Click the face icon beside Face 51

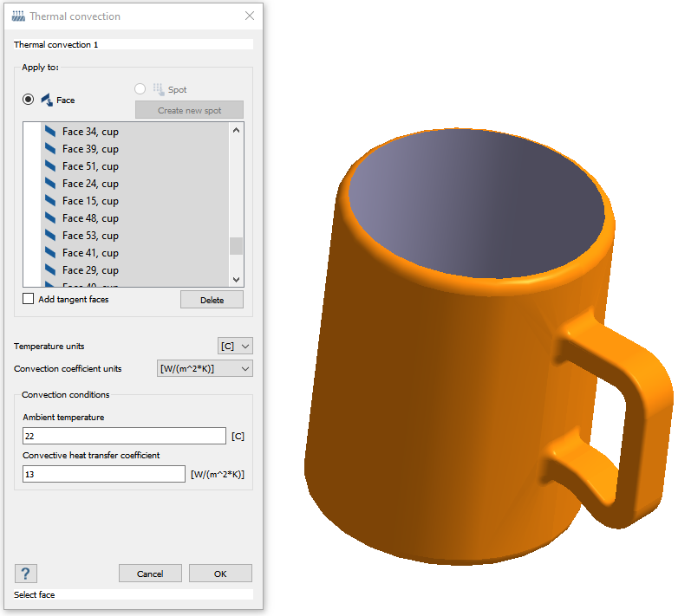[x=50, y=165]
